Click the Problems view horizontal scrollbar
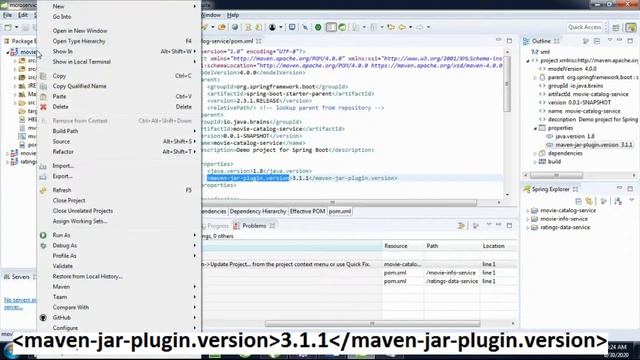 coord(372,323)
